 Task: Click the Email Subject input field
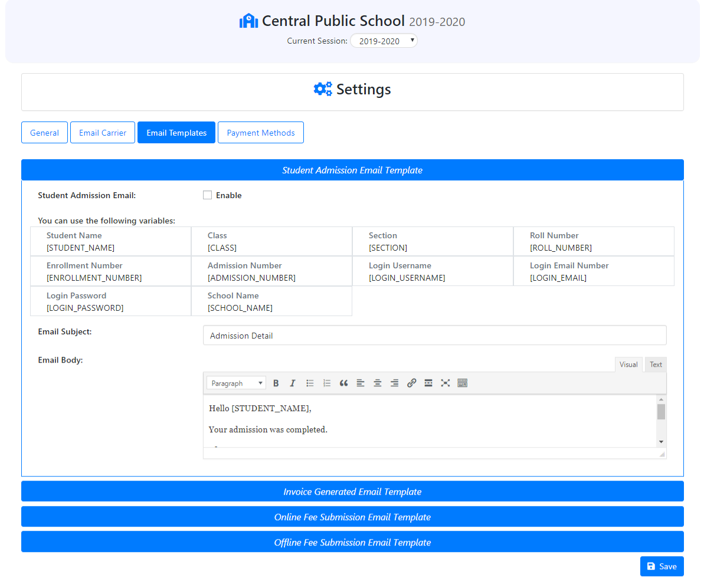434,336
